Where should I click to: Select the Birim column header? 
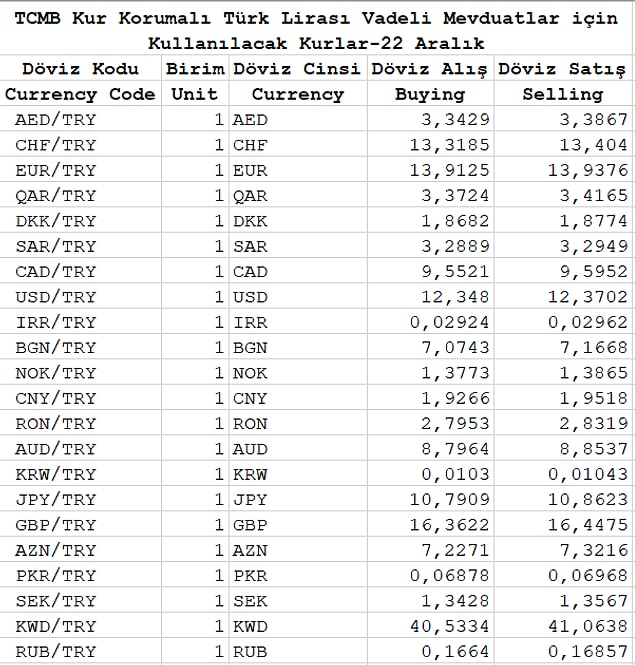tap(195, 68)
